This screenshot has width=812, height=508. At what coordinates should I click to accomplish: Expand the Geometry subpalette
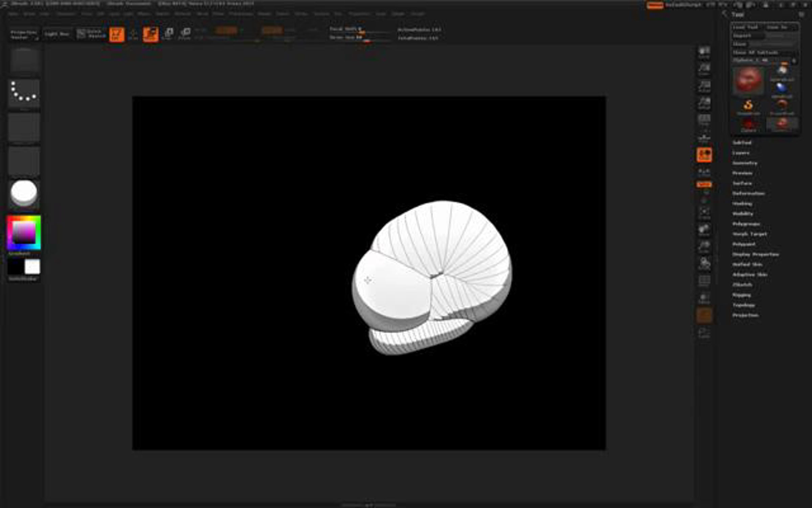coord(744,163)
